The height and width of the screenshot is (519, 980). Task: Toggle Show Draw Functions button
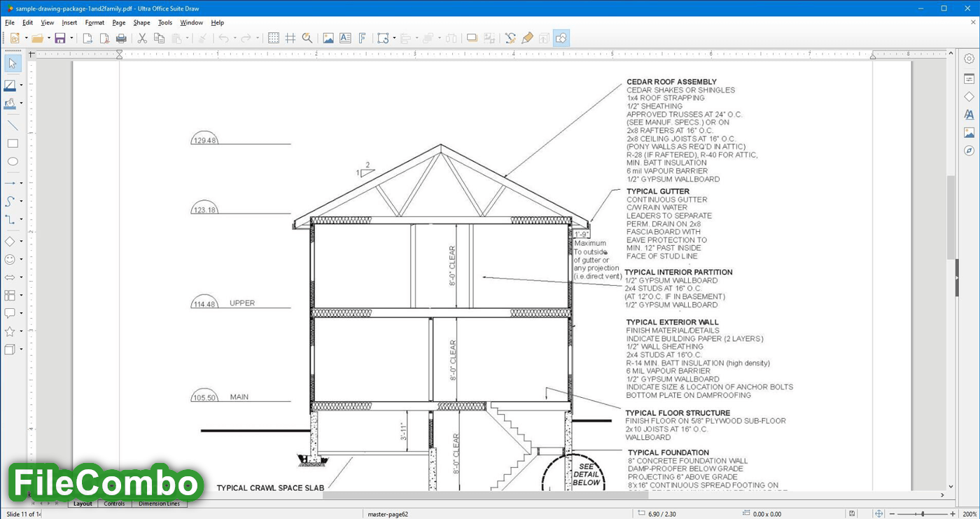pos(561,39)
